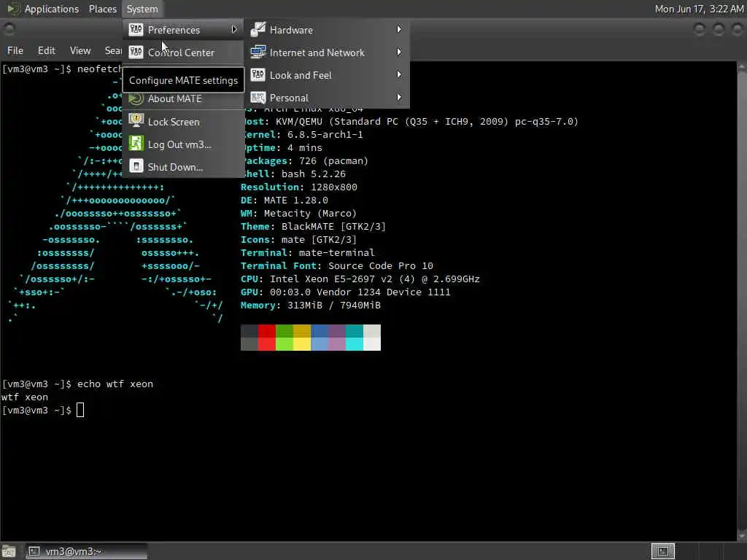Click the Lock Screen icon
The width and height of the screenshot is (747, 560).
[136, 121]
